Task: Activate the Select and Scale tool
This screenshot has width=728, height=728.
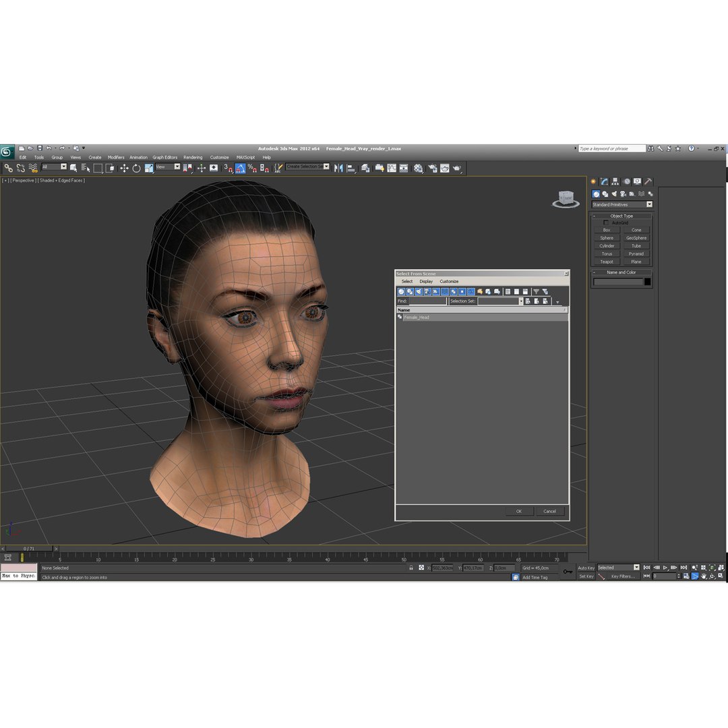Action: pyautogui.click(x=148, y=168)
